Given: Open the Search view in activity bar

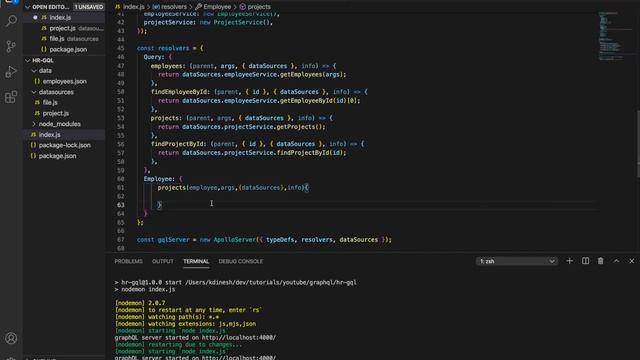Looking at the screenshot, I should (x=11, y=21).
